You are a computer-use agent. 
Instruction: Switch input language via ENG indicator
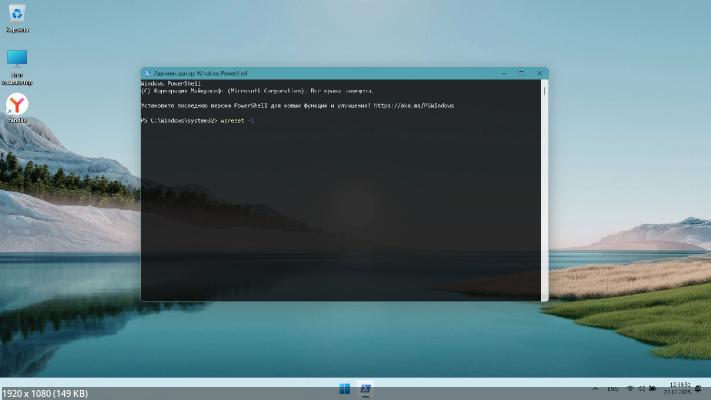[612, 389]
